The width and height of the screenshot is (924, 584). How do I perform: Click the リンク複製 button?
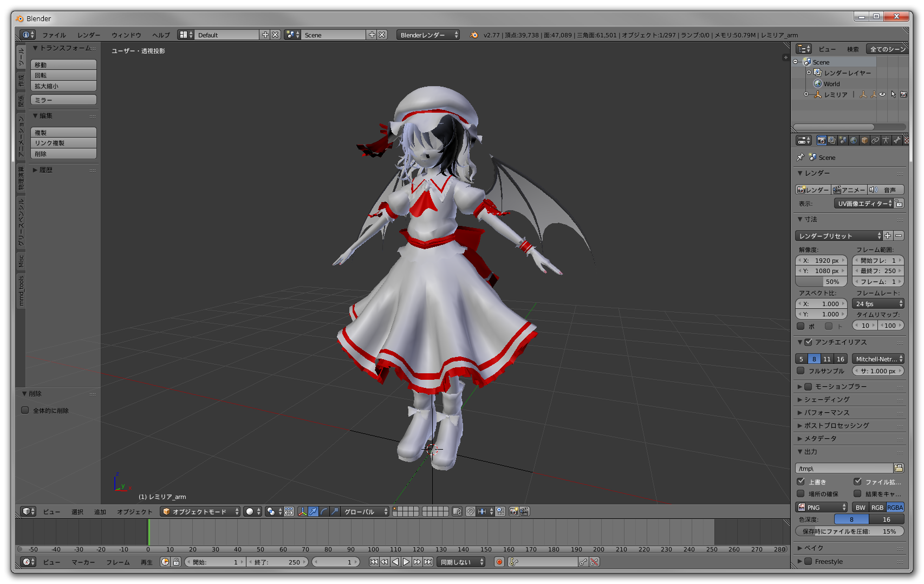click(63, 143)
